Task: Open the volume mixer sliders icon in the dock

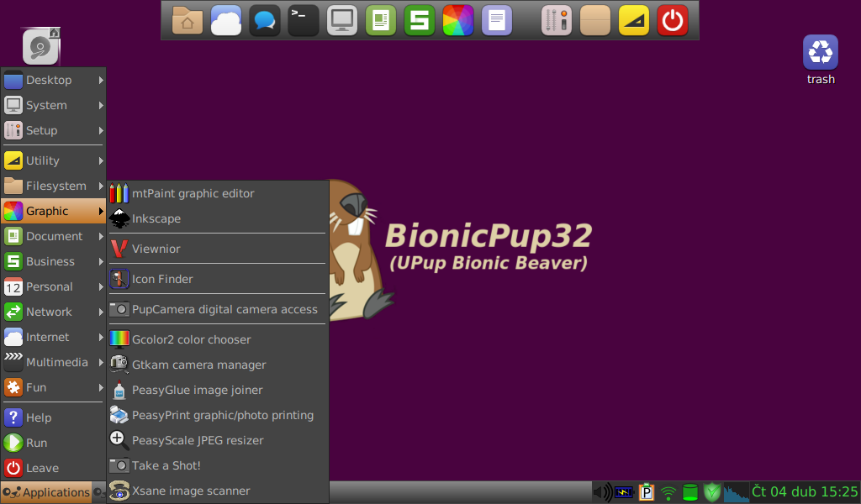Action: coord(557,20)
